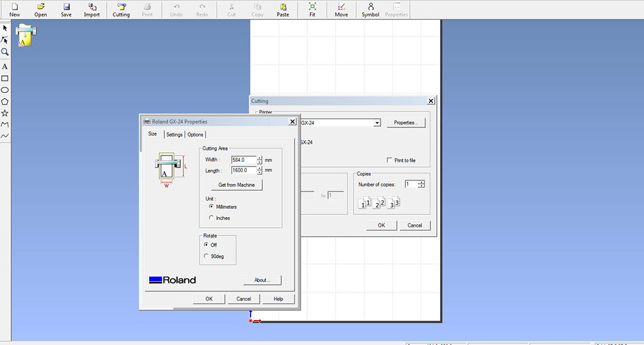Click the Print toolbar icon

[147, 10]
